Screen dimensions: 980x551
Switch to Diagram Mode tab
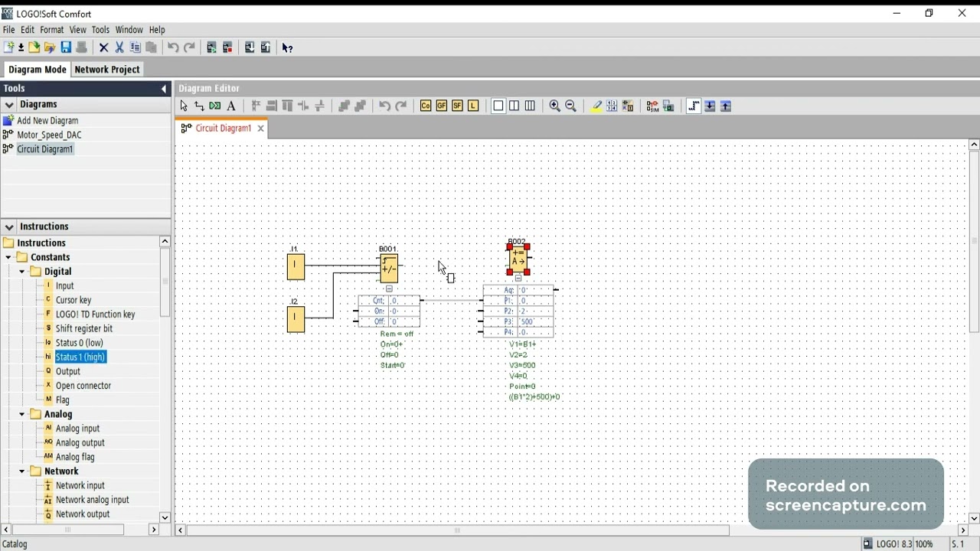[x=38, y=70]
